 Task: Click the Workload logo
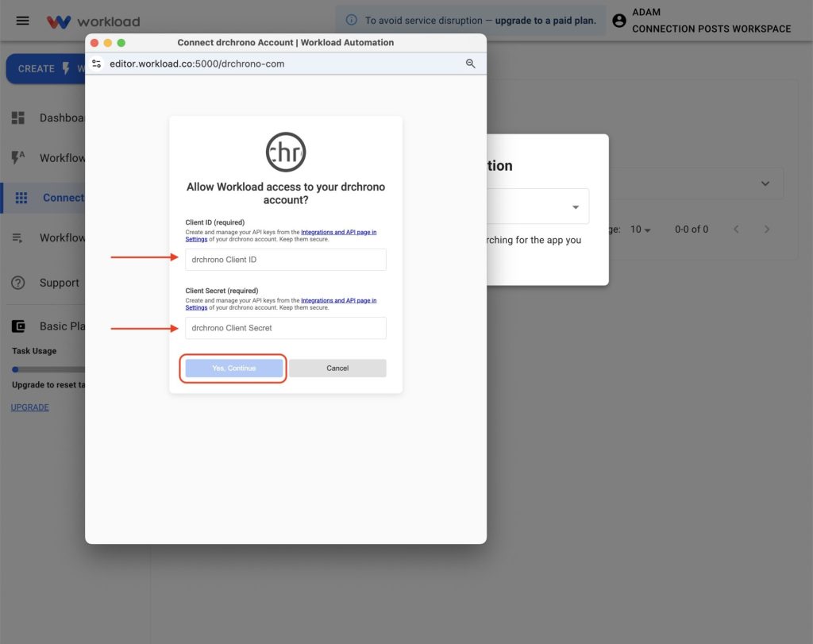coord(94,21)
